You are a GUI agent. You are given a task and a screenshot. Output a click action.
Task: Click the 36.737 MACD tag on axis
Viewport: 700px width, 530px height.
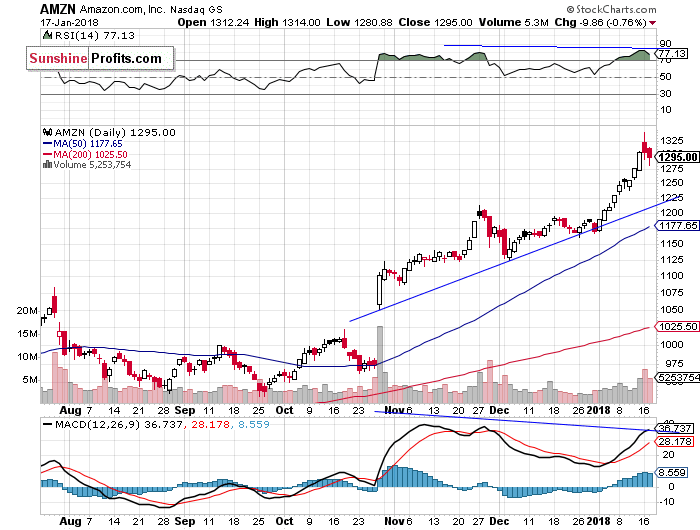675,428
